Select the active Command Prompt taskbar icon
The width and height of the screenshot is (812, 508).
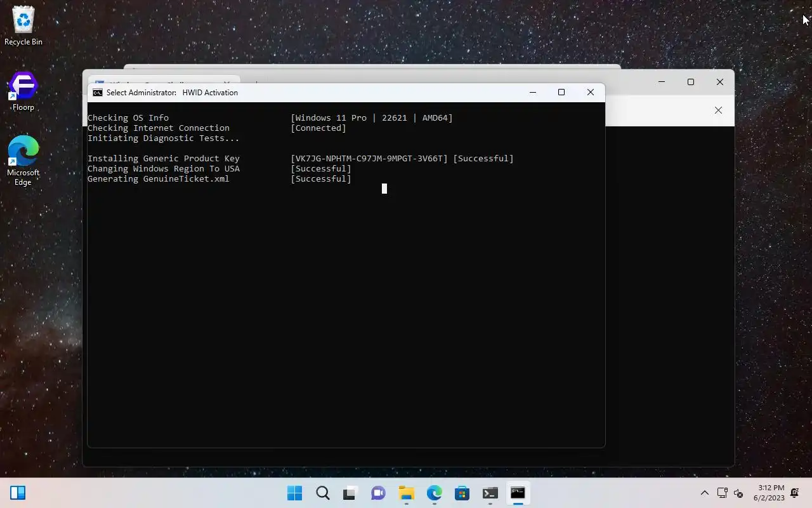coord(518,493)
